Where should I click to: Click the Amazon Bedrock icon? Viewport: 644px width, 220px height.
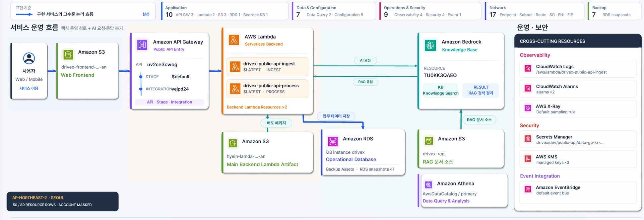click(x=430, y=45)
